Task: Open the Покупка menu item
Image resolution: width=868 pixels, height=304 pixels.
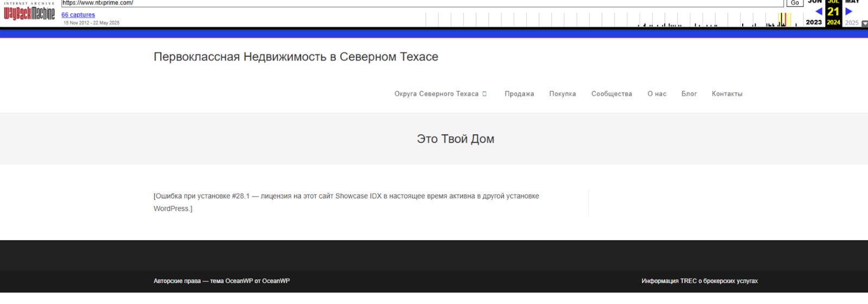Action: pos(563,94)
